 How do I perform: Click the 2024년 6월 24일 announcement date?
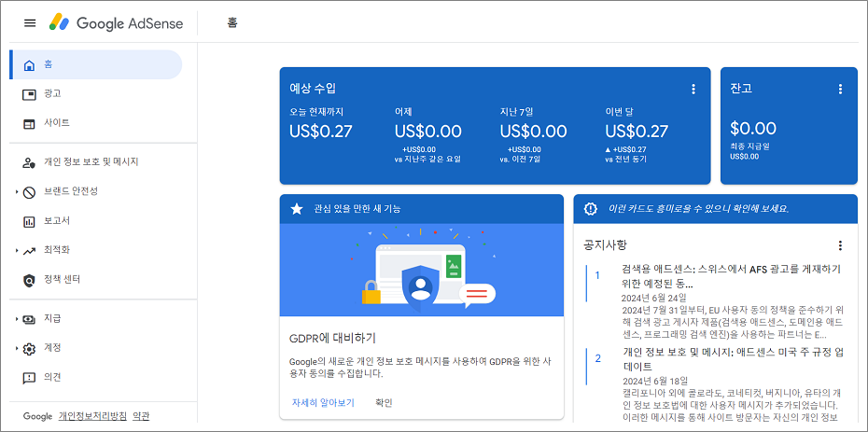(x=653, y=298)
